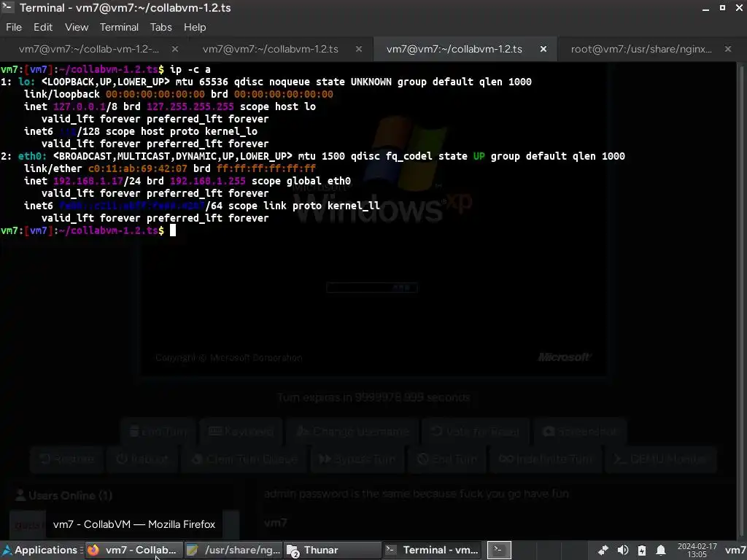Click the vm7 user menu in panel
The image size is (747, 560).
coord(735,550)
